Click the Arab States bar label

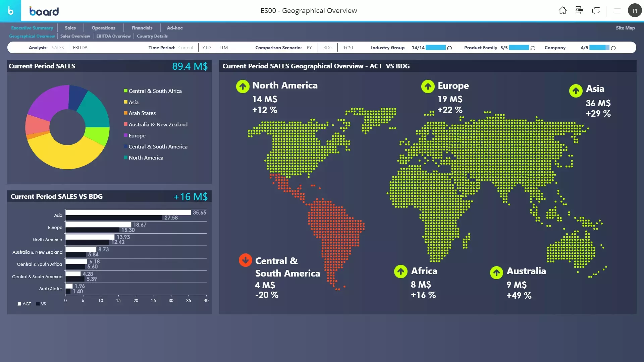[x=51, y=289]
